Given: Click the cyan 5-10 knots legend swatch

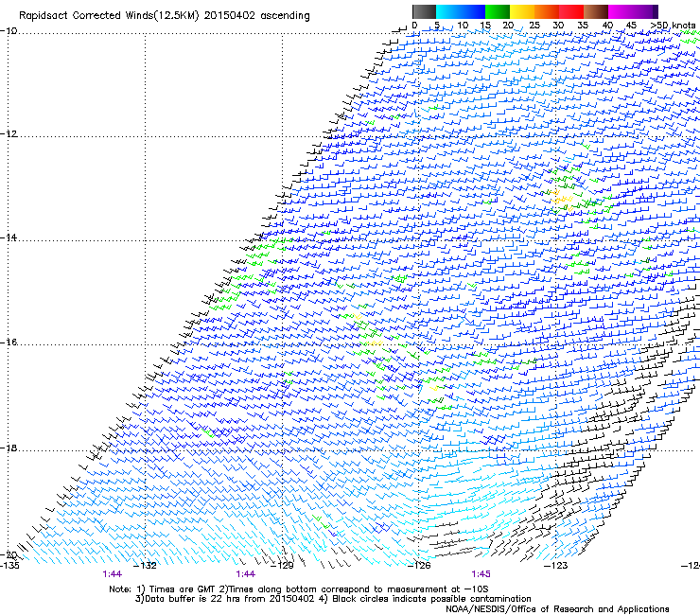Looking at the screenshot, I should 448,11.
